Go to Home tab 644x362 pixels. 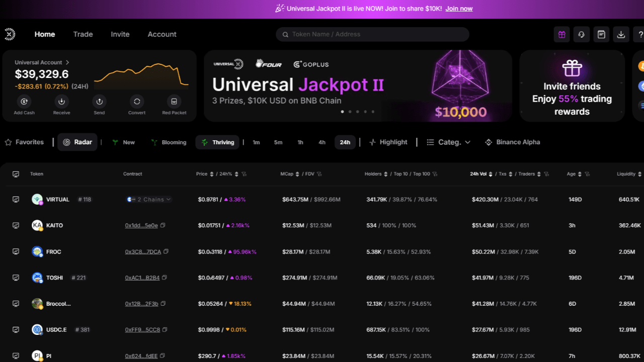coord(45,34)
